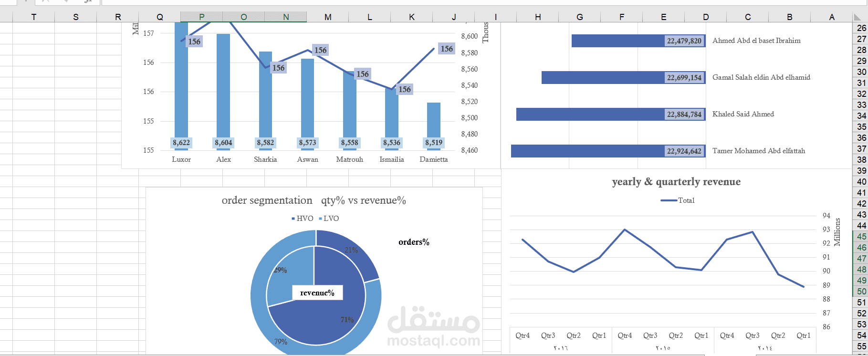
Task: Click the 8,582 data label
Action: coord(265,143)
